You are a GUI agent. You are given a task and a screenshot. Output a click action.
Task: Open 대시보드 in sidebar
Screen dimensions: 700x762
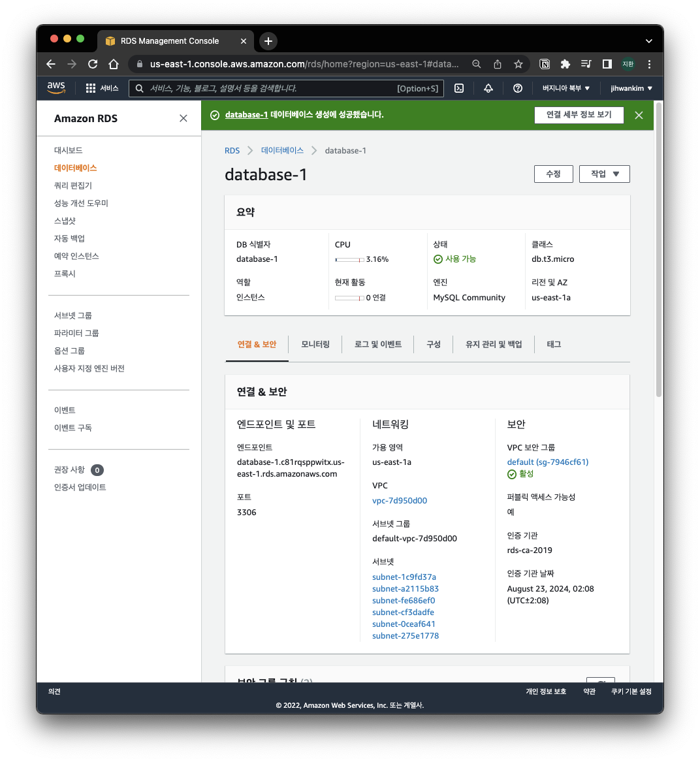(68, 150)
